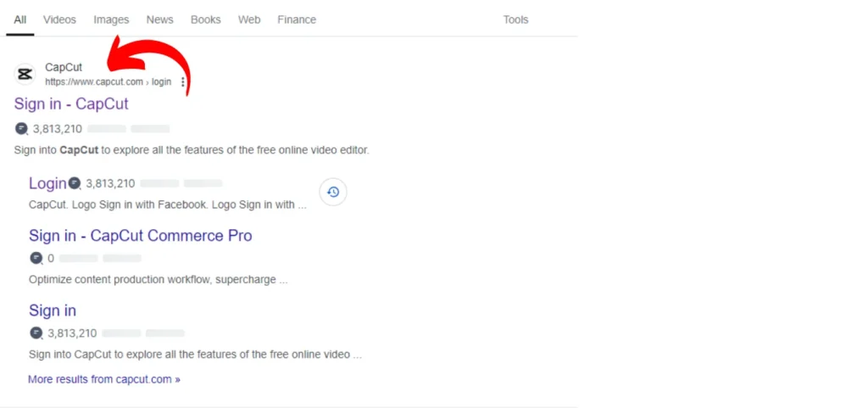
Task: Click the snippet 'Sign into CapCut to explore all the features of the free online video editor.'
Action: (192, 150)
